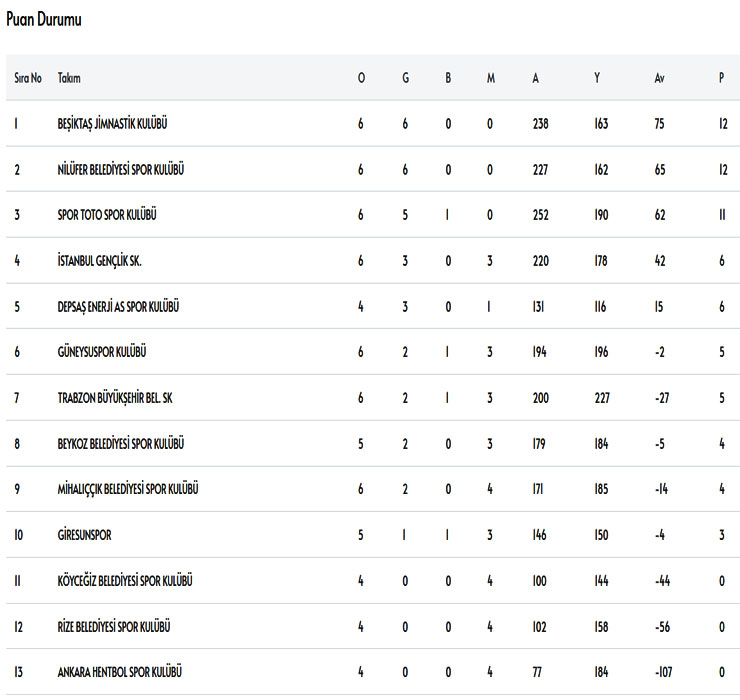
Task: Open Köyceğiz Belediyesi Spor Kulübü entry
Action: tap(125, 581)
